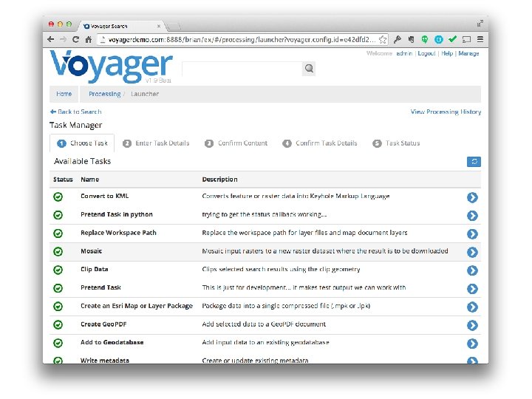Select the Choose Task step tab
Screen dimensions: 532x399
pyautogui.click(x=82, y=143)
